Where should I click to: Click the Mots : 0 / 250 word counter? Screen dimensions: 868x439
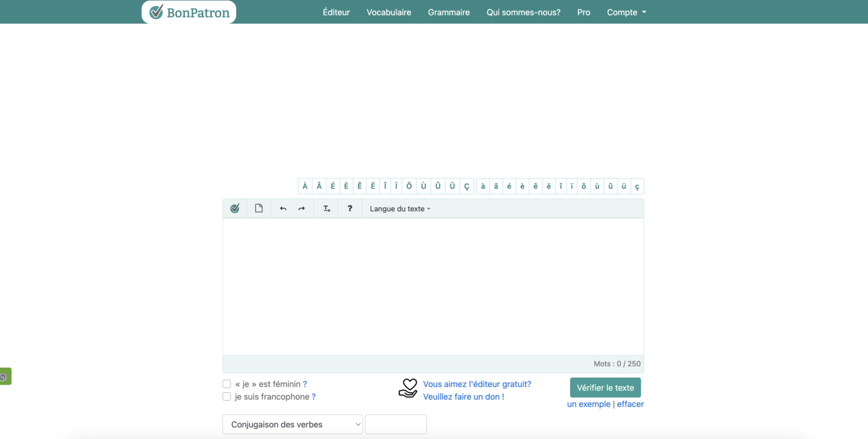click(x=617, y=364)
